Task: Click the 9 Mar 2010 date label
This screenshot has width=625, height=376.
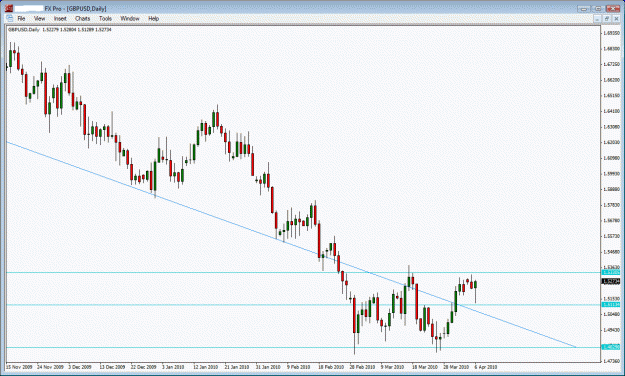Action: pos(392,367)
